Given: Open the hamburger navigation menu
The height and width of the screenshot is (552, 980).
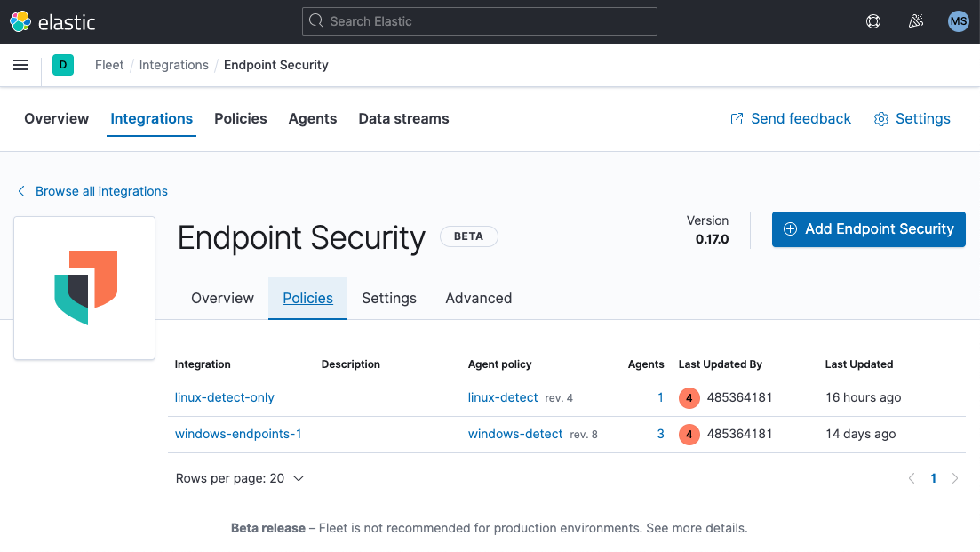Looking at the screenshot, I should 20,65.
